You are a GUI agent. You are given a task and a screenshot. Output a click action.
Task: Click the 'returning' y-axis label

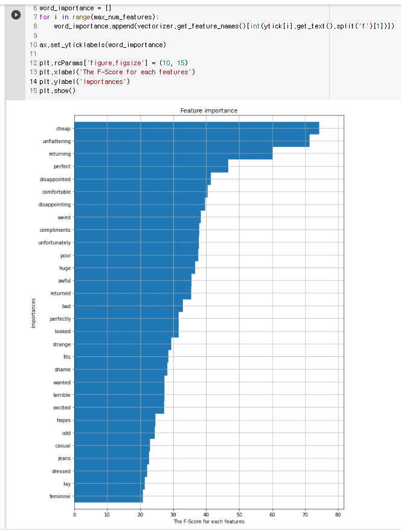pyautogui.click(x=60, y=154)
